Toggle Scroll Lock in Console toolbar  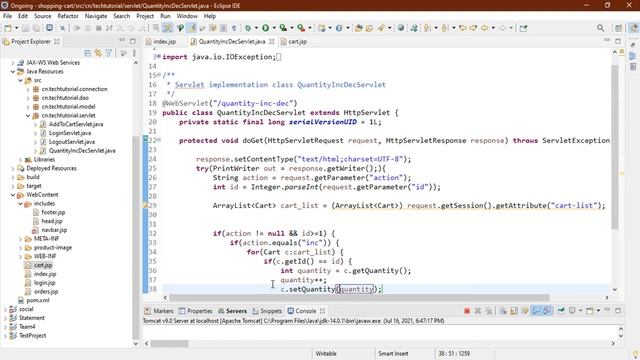[514, 311]
